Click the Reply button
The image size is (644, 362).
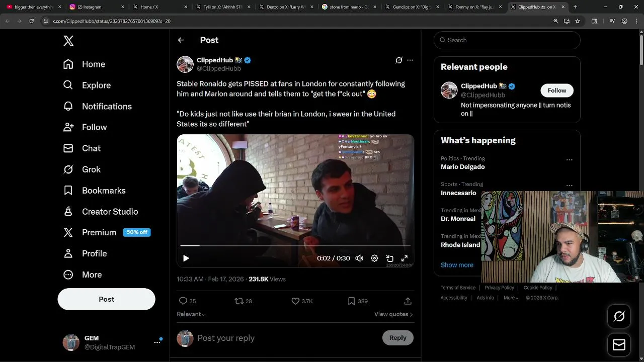coord(397,338)
